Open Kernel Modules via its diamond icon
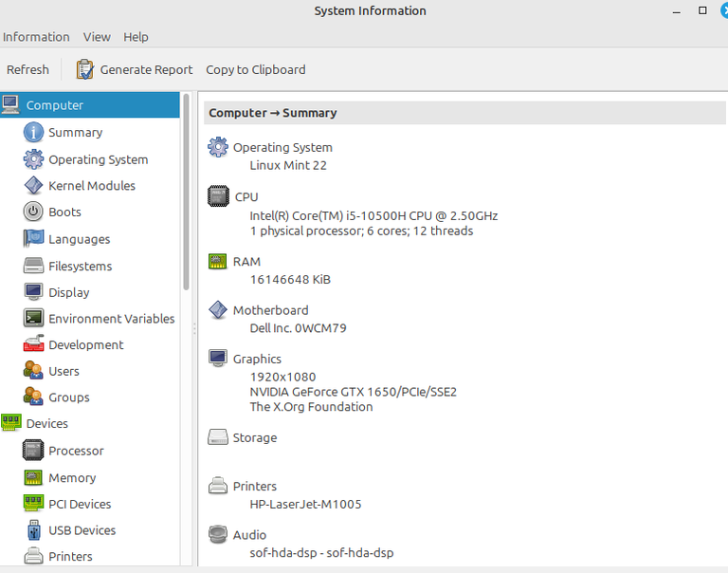The height and width of the screenshot is (573, 728). pyautogui.click(x=33, y=186)
